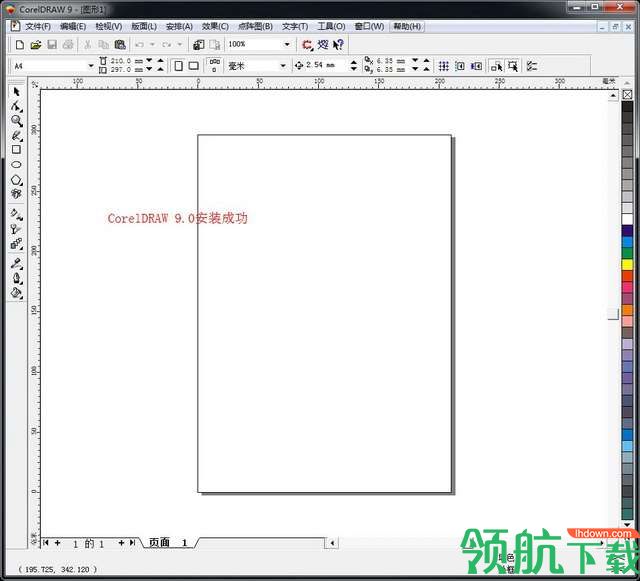Screen dimensions: 640x581
Task: Save the document with the floppy icon
Action: click(x=52, y=45)
